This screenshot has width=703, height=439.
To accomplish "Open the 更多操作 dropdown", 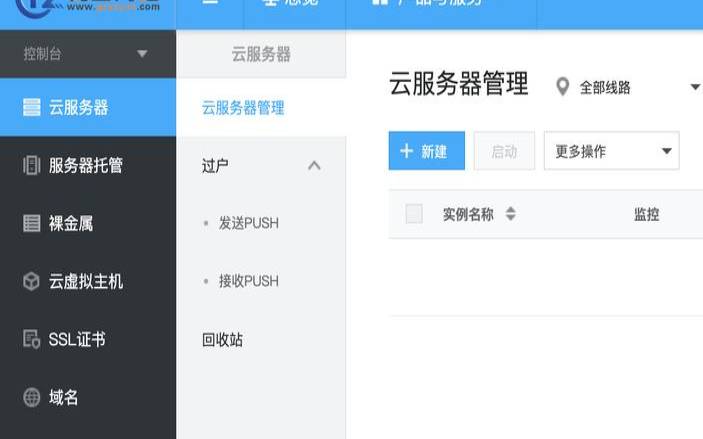I will (611, 151).
